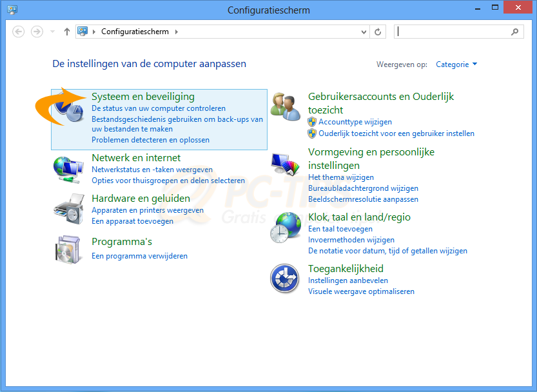Image resolution: width=537 pixels, height=392 pixels.
Task: Click the search magnifier icon
Action: pos(514,32)
